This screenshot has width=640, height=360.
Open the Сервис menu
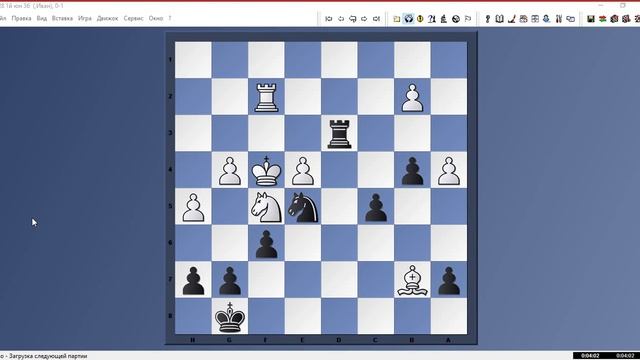133,18
